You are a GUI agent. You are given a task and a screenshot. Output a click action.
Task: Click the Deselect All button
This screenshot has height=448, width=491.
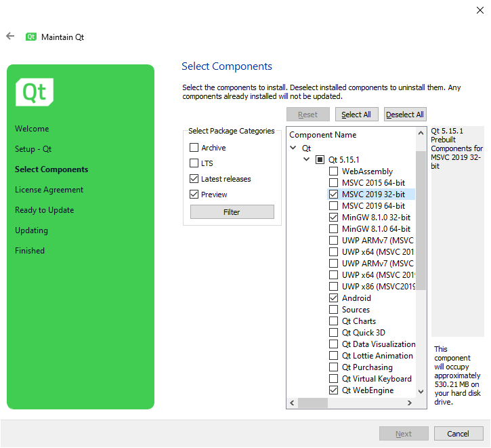point(405,115)
